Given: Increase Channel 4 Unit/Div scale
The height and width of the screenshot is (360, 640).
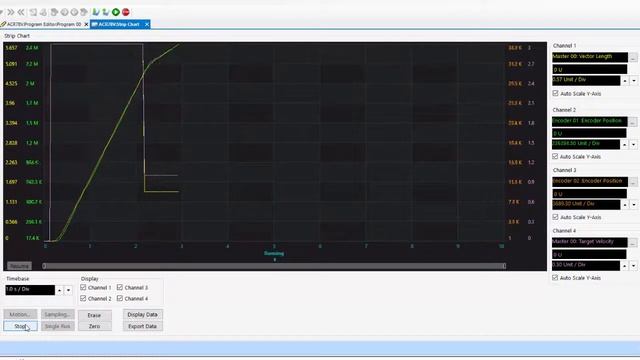Looking at the screenshot, I should tap(625, 266).
